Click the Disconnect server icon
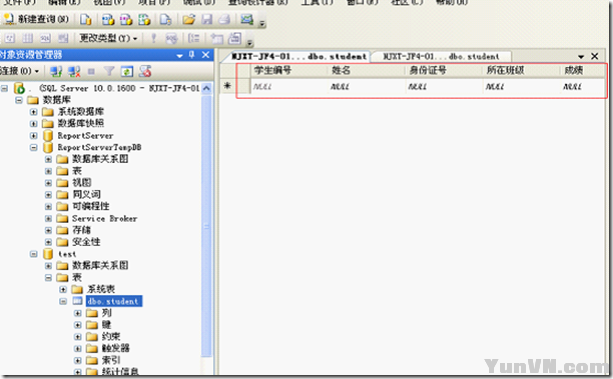613x379 pixels. [x=74, y=71]
